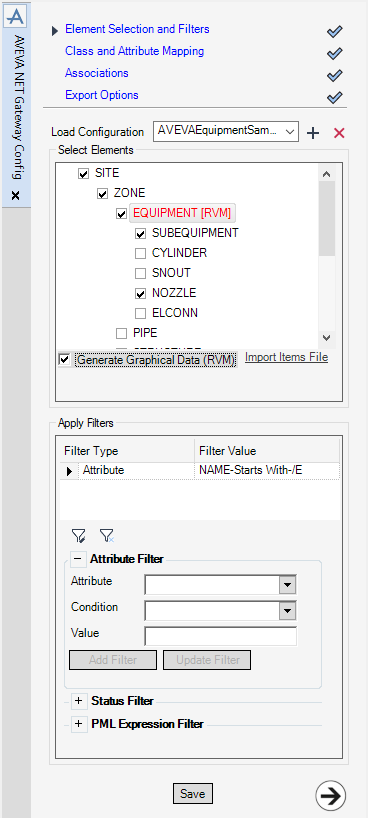Click the clear filter funnel icon
Image resolution: width=368 pixels, height=818 pixels.
coord(107,535)
